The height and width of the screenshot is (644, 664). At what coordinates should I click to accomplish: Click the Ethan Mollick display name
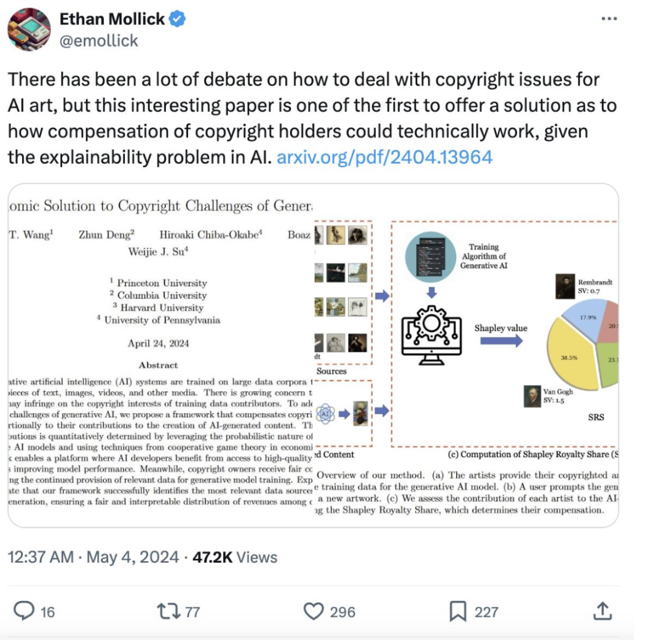click(x=112, y=19)
